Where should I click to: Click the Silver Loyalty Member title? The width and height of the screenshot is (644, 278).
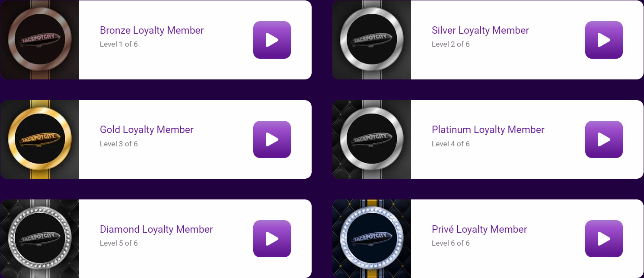(x=480, y=30)
